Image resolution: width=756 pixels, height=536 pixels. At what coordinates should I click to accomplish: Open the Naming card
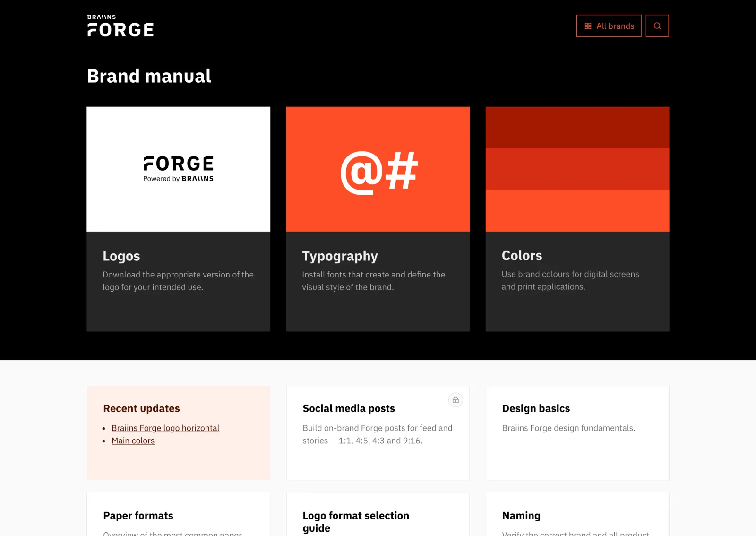click(x=577, y=515)
